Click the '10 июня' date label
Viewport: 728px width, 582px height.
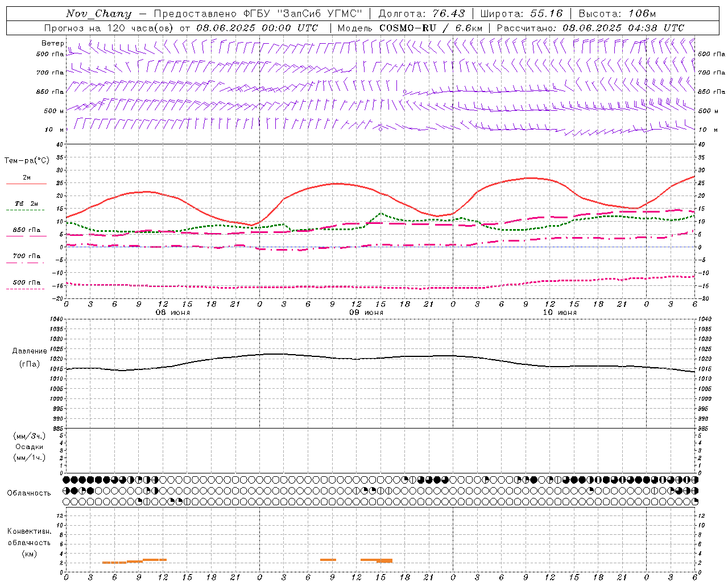click(560, 313)
